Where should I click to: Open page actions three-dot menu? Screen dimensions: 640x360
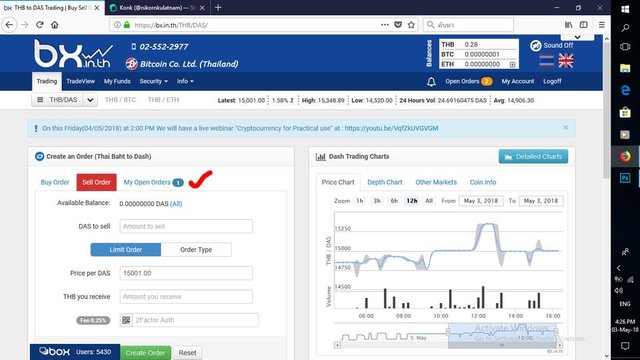point(385,25)
